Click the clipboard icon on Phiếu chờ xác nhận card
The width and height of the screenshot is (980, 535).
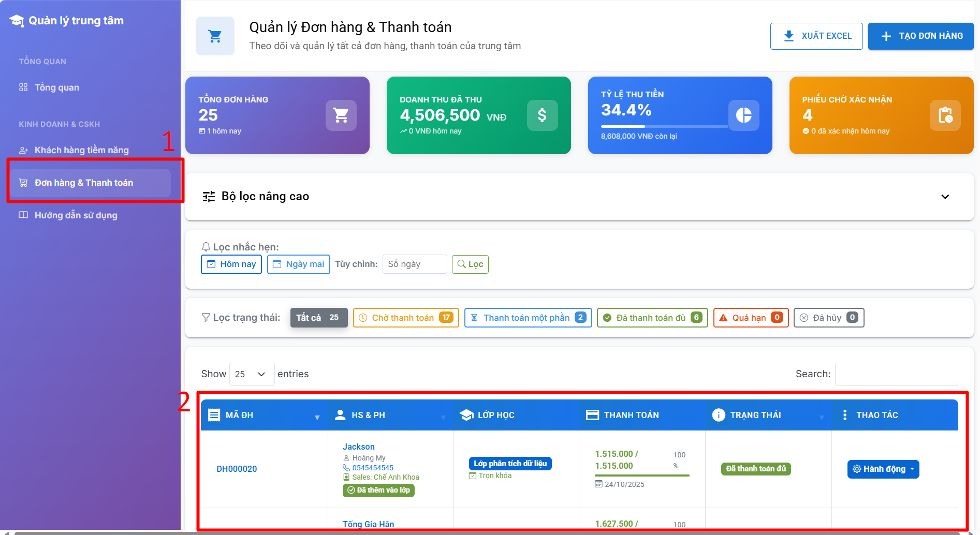[945, 115]
